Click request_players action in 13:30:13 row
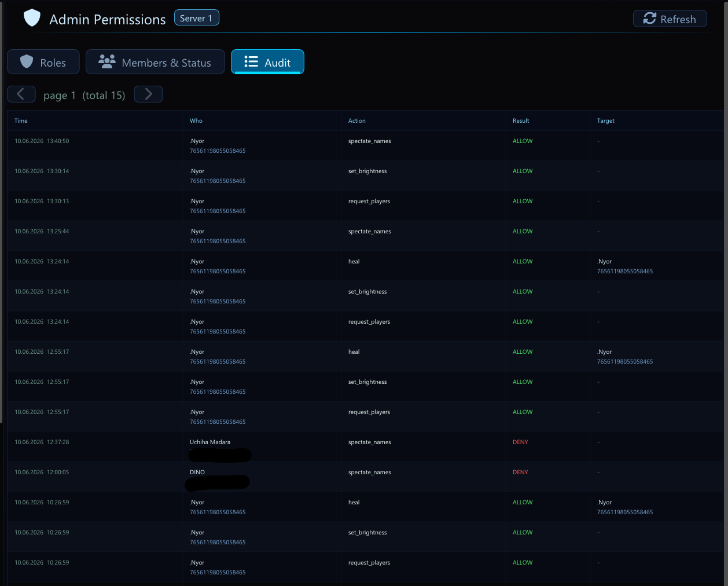Viewport: 728px width, 586px height. [x=369, y=201]
